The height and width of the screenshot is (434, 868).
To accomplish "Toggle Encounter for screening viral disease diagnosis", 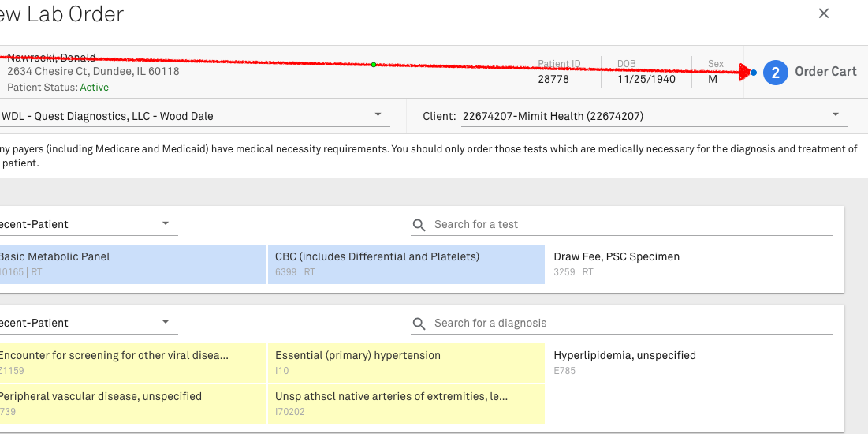I will tap(130, 362).
